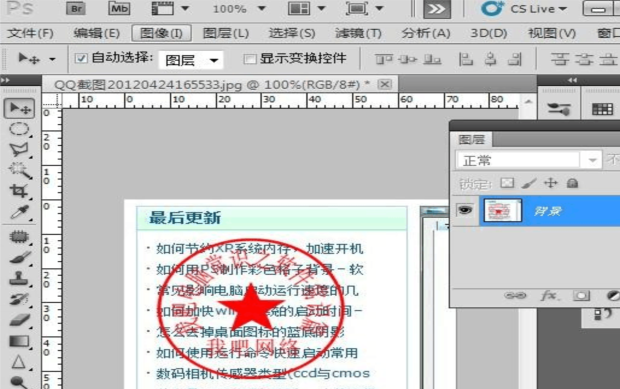Screen dimensions: 620x389
Task: Select the Elliptical Marquee tool
Action: (x=19, y=129)
